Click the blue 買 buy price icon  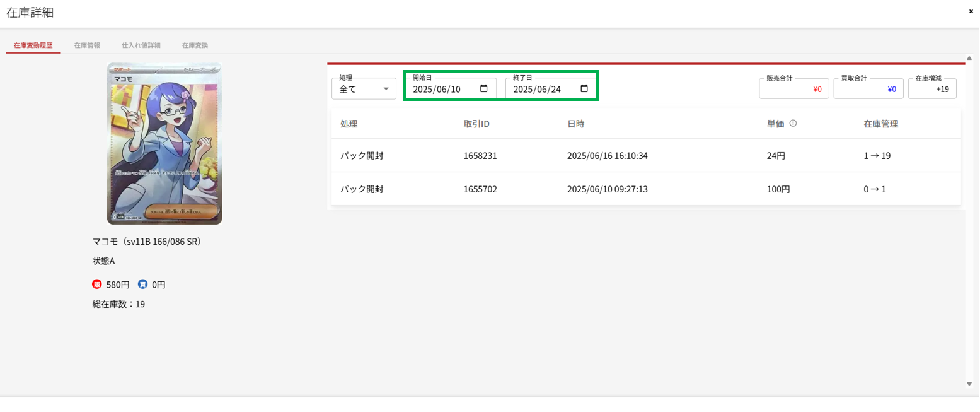(x=143, y=285)
